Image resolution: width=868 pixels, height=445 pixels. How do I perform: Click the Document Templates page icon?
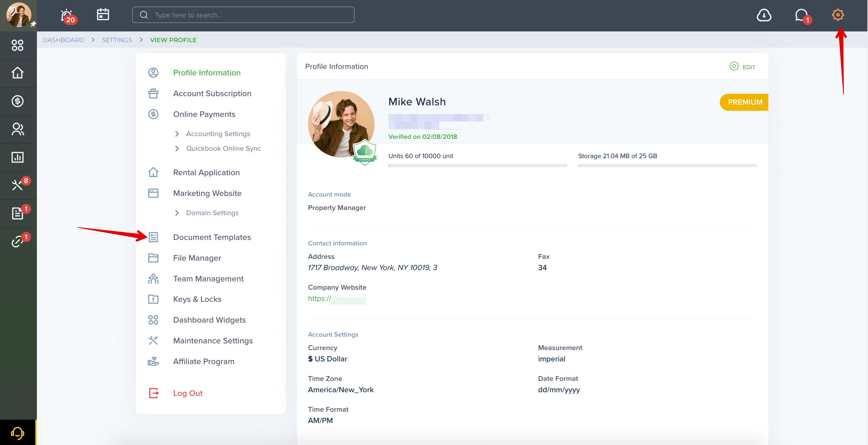(153, 237)
